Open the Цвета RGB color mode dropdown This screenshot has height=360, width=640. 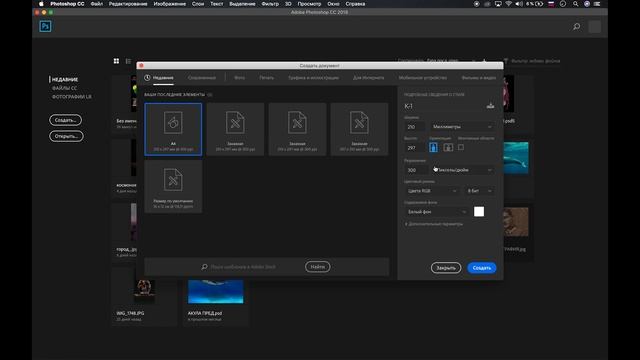coord(432,191)
